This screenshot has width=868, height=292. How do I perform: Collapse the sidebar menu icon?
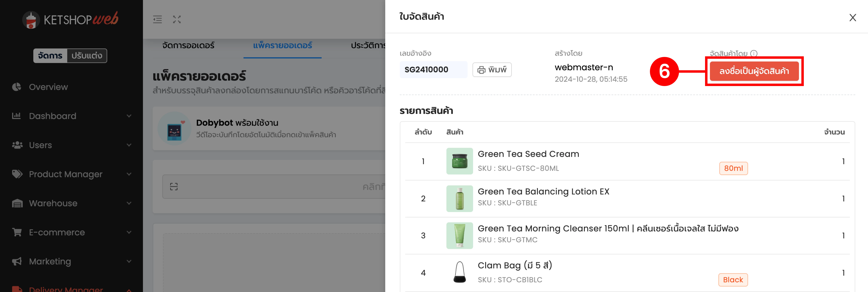click(x=157, y=20)
